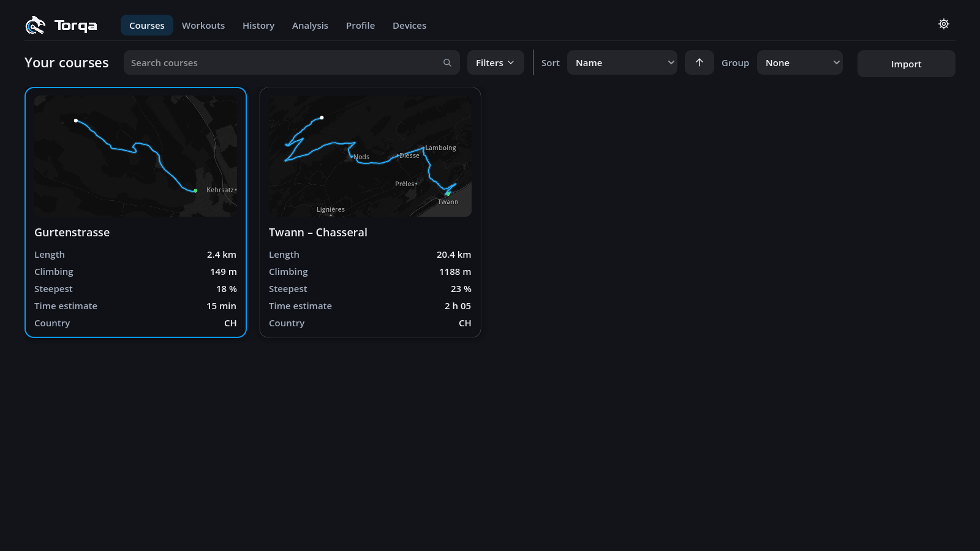Click the Torqa brand name
Screen dimensions: 980x551
(76, 26)
